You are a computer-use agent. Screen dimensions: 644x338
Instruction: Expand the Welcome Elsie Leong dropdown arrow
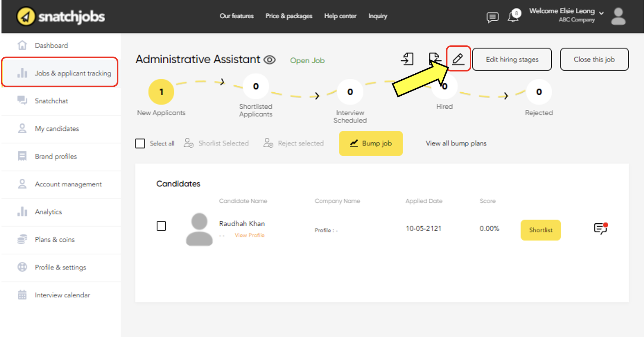tap(601, 13)
